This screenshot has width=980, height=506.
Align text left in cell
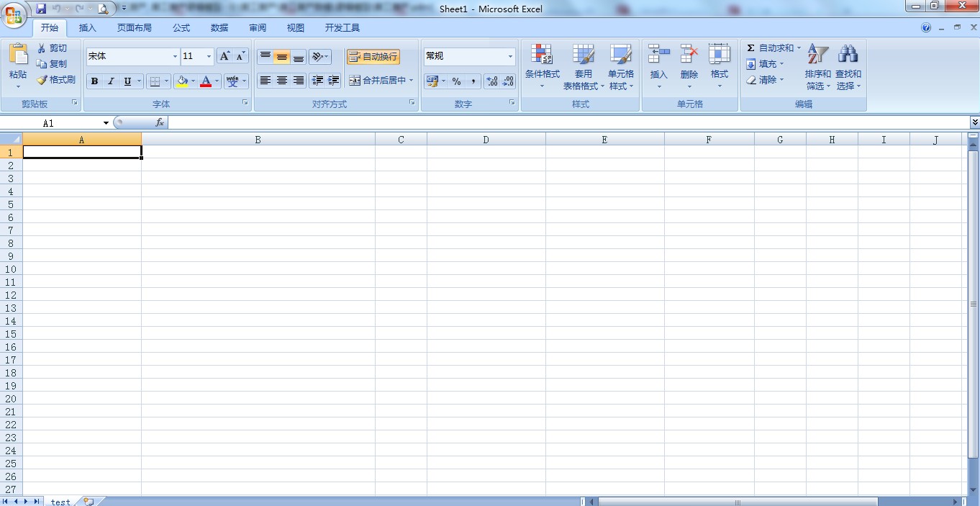266,81
